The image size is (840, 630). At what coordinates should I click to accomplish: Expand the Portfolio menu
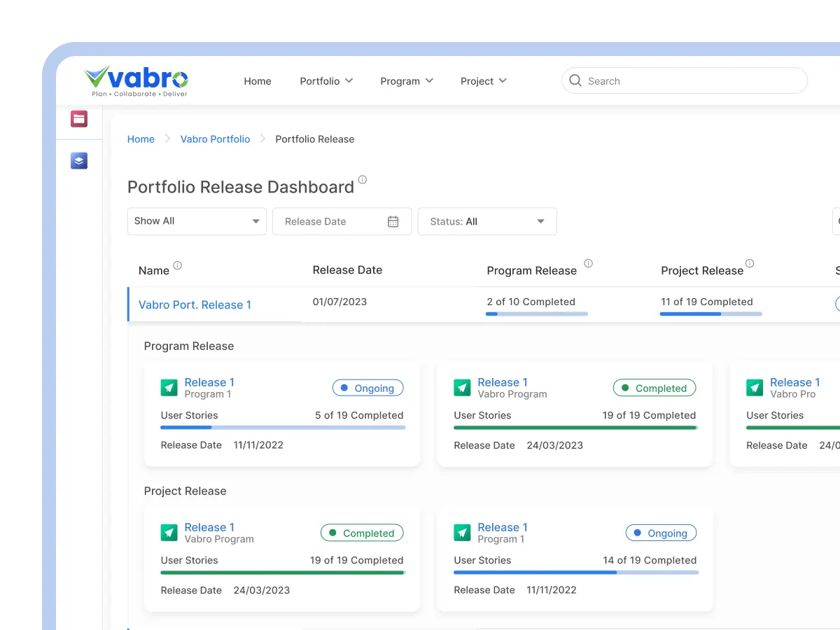point(326,81)
